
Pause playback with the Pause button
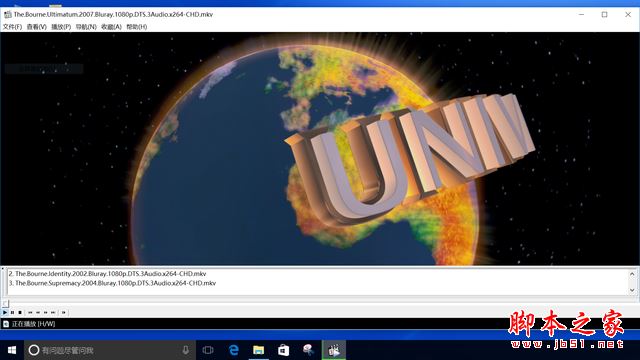[12, 313]
